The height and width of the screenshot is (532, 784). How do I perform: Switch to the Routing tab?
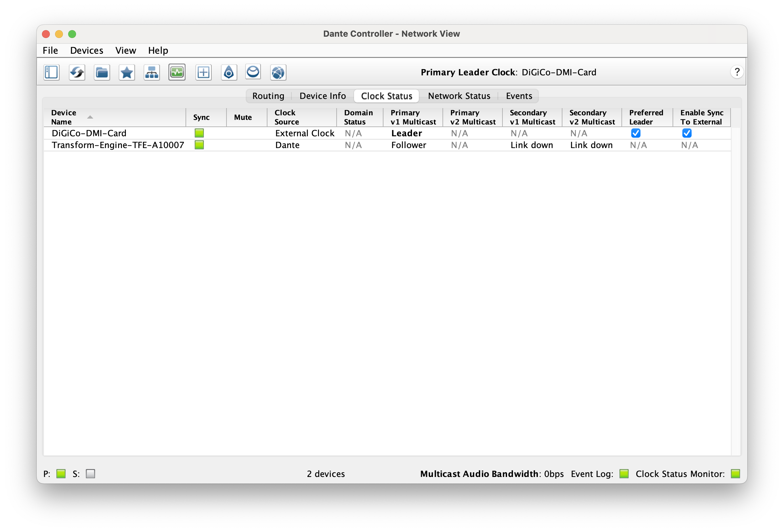pyautogui.click(x=268, y=96)
